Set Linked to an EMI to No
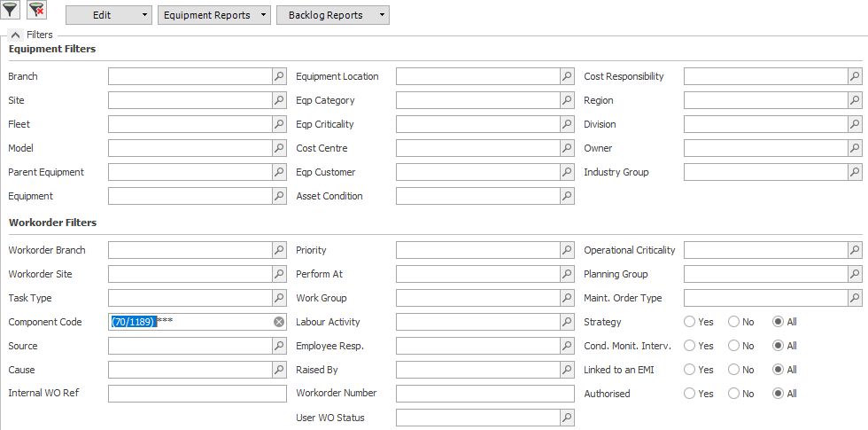Screen dimensions: 868x430 (x=733, y=369)
